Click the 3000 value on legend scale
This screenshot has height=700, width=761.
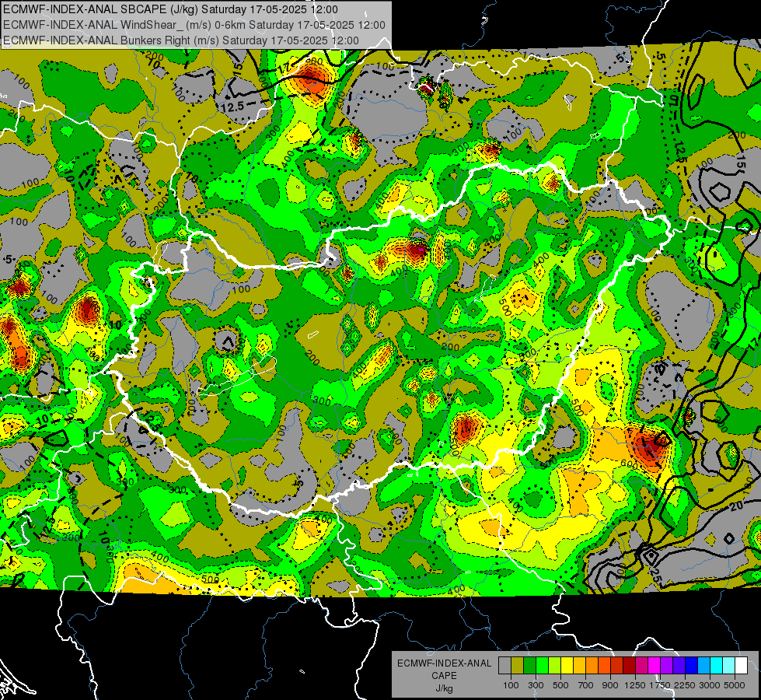pyautogui.click(x=710, y=685)
